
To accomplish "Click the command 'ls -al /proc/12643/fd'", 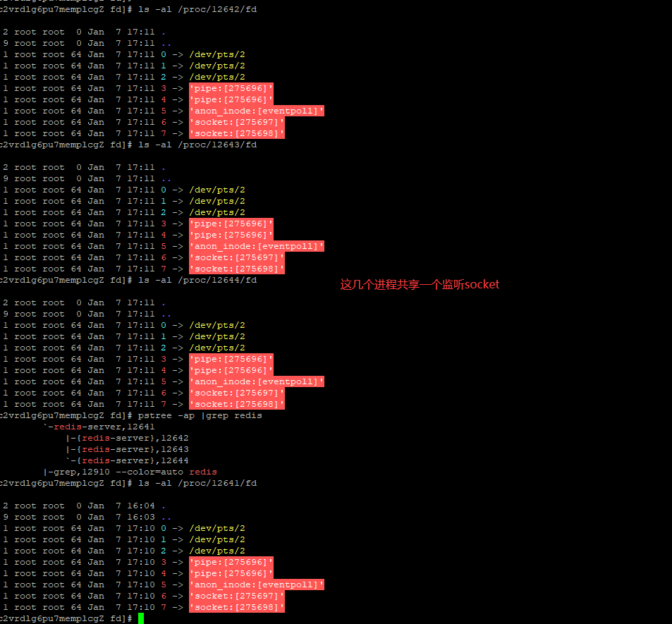I will pos(197,145).
